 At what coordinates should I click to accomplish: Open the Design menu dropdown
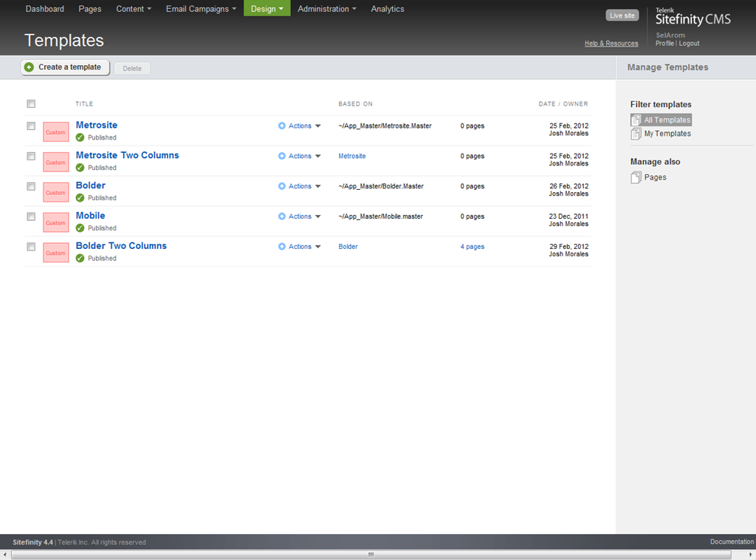pyautogui.click(x=267, y=9)
